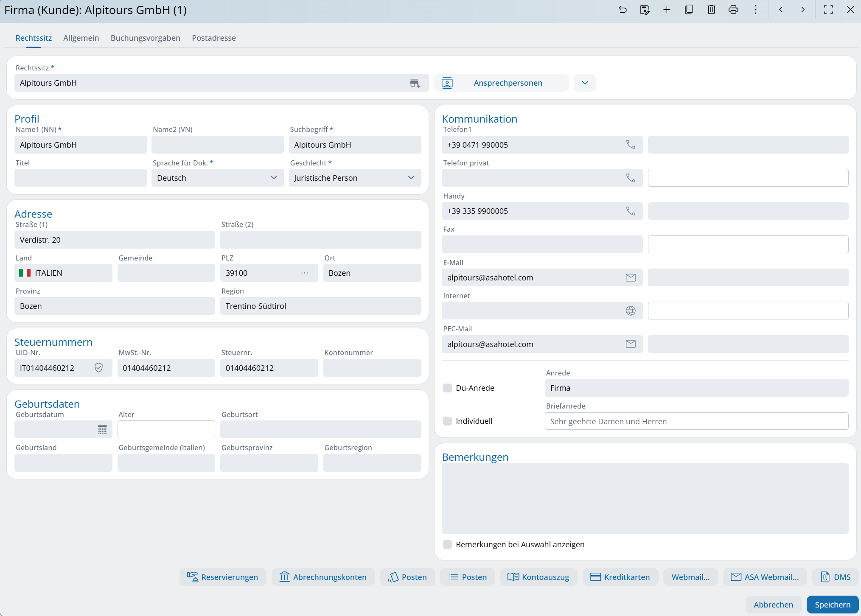Viewport: 861px width, 616px height.
Task: Click the Region field Trentino-Südtirol
Action: coord(320,306)
